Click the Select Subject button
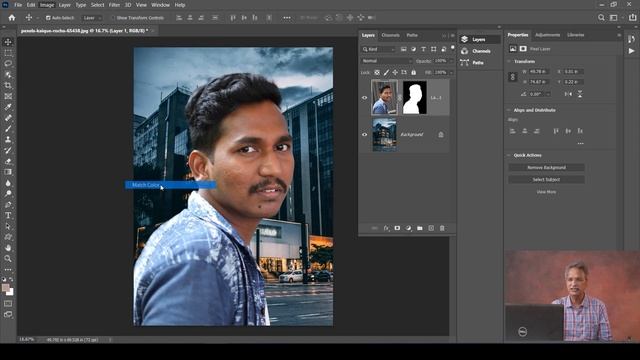 click(x=546, y=180)
